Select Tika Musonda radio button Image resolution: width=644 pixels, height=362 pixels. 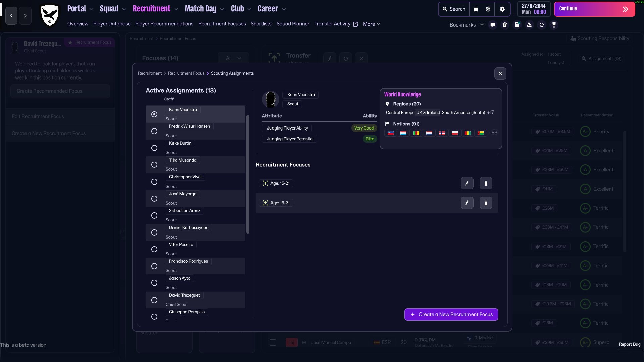pos(154,165)
